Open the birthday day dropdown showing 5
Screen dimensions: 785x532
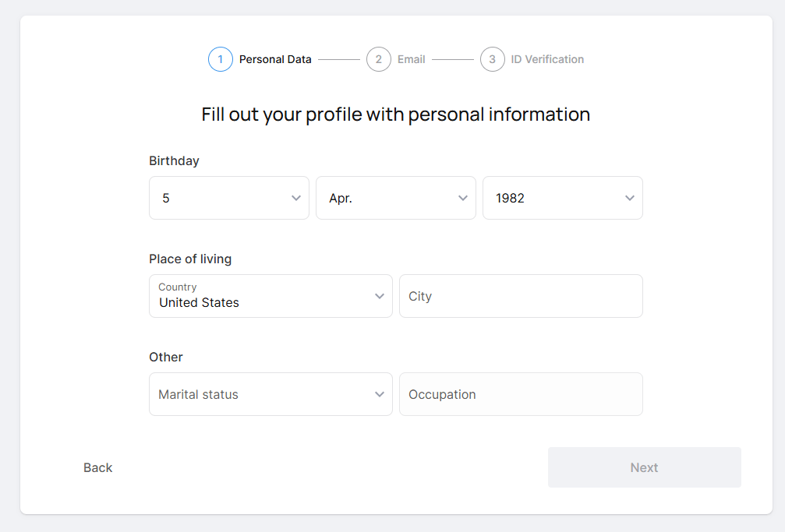click(228, 198)
